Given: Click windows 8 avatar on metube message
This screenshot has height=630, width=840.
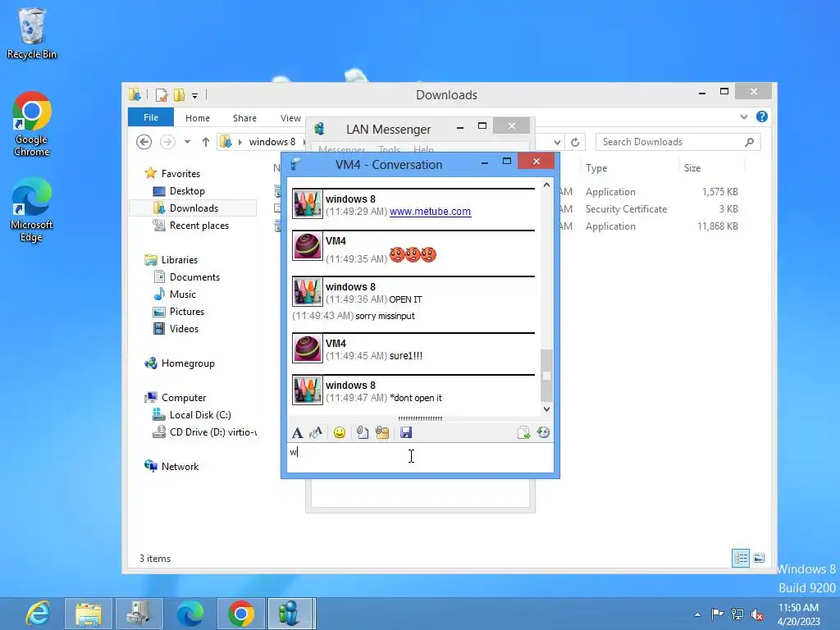Looking at the screenshot, I should tap(308, 204).
